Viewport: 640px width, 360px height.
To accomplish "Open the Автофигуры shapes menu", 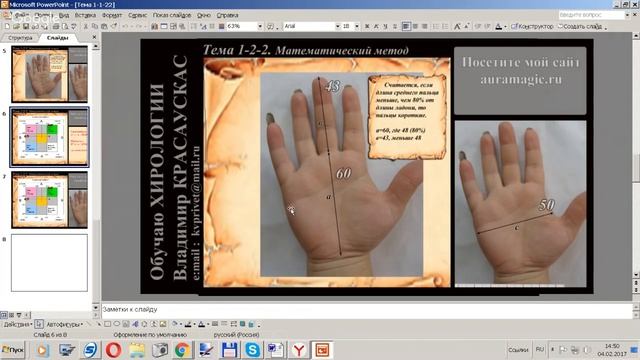I will click(64, 324).
